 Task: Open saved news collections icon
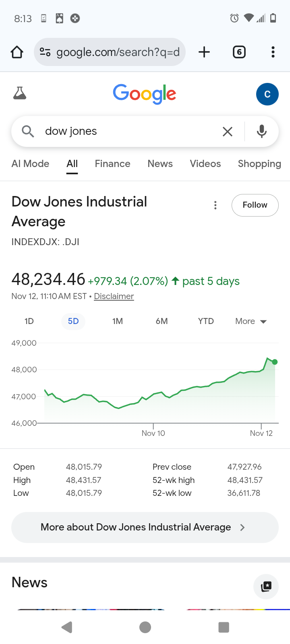pyautogui.click(x=266, y=586)
